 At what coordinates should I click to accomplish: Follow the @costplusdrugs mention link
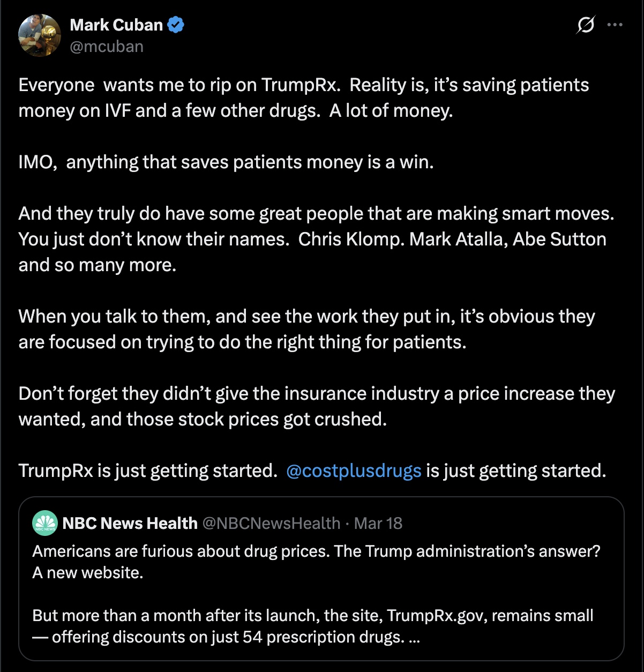[354, 471]
